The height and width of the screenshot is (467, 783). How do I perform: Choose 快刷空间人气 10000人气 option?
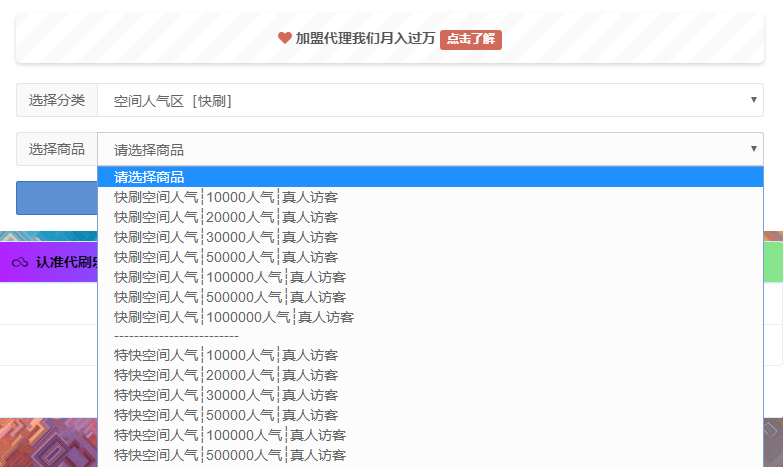pyautogui.click(x=225, y=197)
